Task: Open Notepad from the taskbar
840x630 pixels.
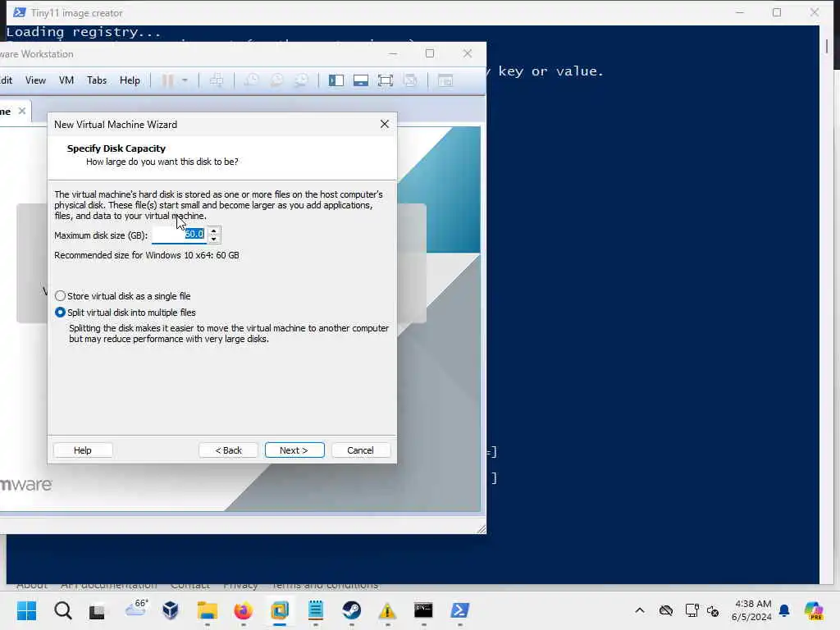Action: tap(316, 610)
